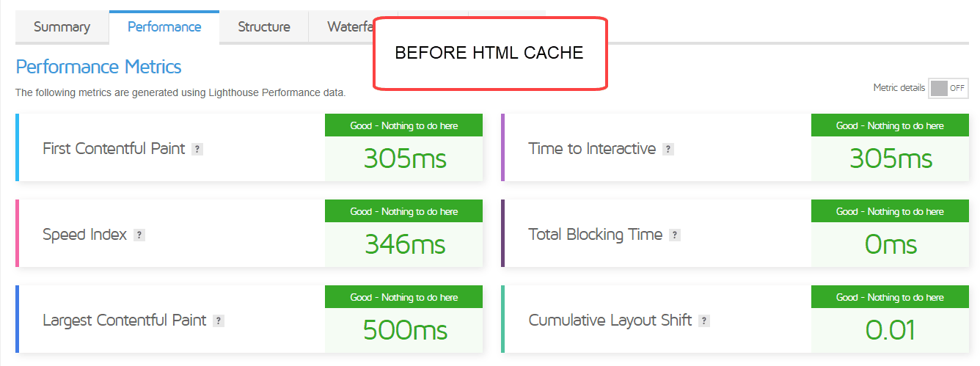Click the Performance Metrics heading

tap(98, 67)
